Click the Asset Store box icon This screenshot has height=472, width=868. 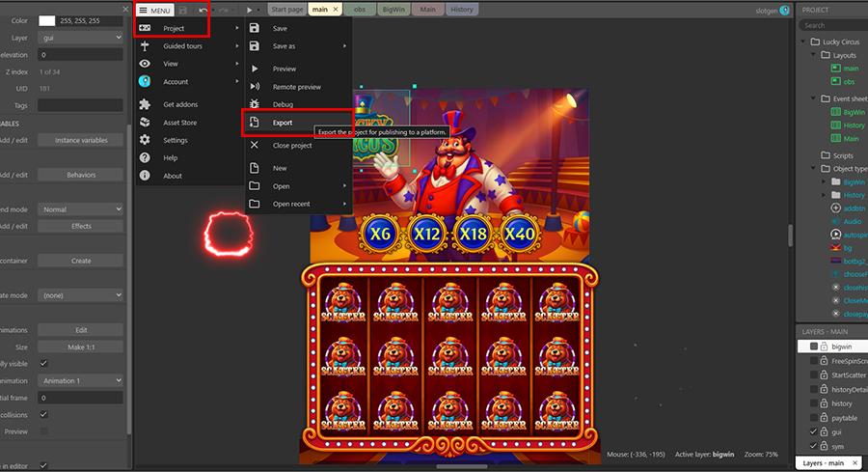(145, 123)
